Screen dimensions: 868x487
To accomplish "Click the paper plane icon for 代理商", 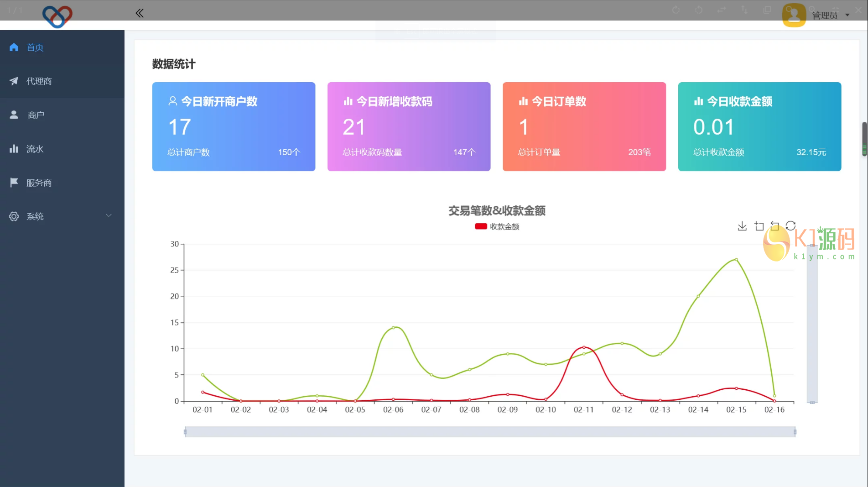I will pos(14,81).
